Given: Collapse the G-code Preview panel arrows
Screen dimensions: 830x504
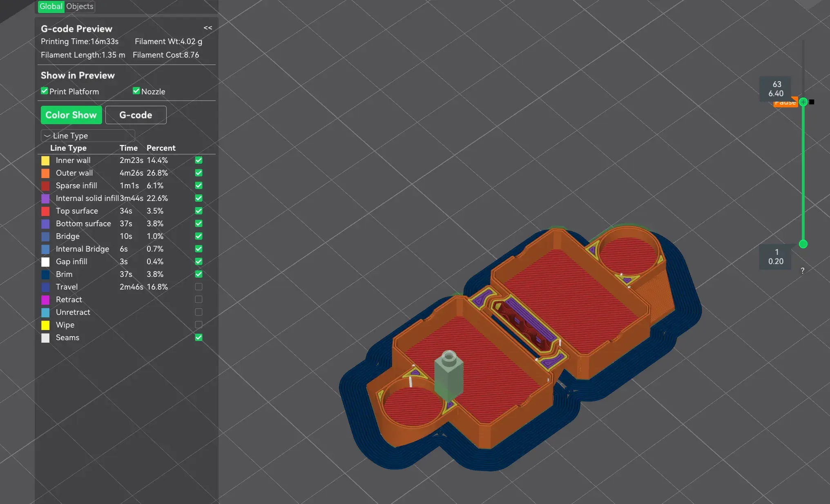Looking at the screenshot, I should click(207, 28).
